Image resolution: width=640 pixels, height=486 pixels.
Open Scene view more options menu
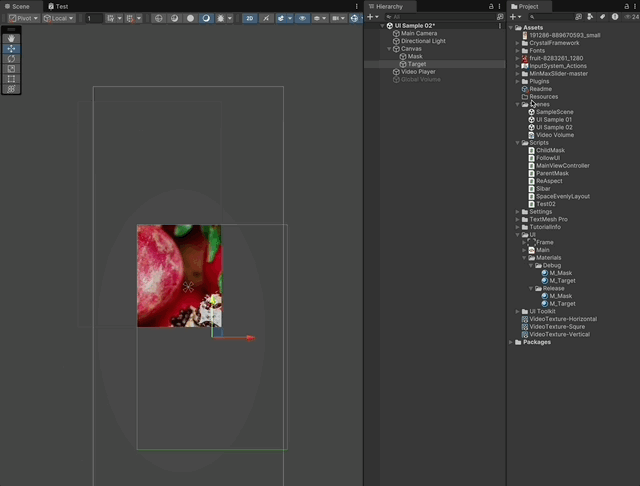point(357,7)
